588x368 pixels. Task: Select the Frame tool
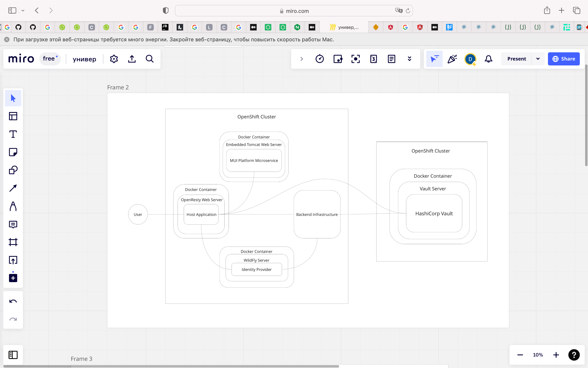[13, 242]
